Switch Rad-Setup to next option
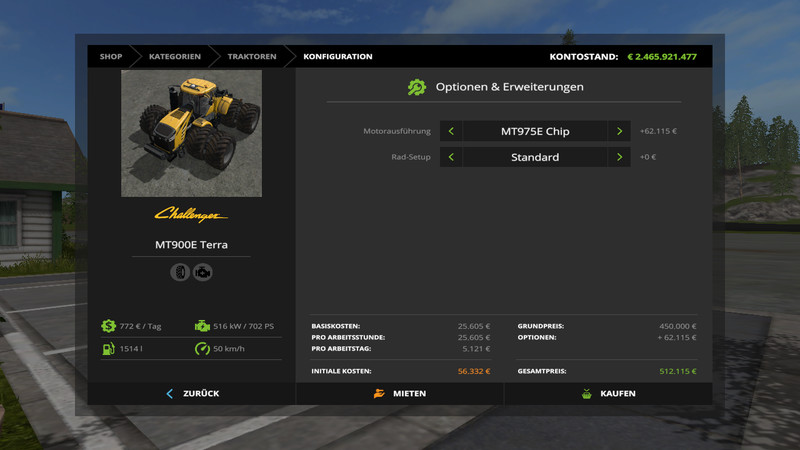The height and width of the screenshot is (450, 800). (x=619, y=157)
